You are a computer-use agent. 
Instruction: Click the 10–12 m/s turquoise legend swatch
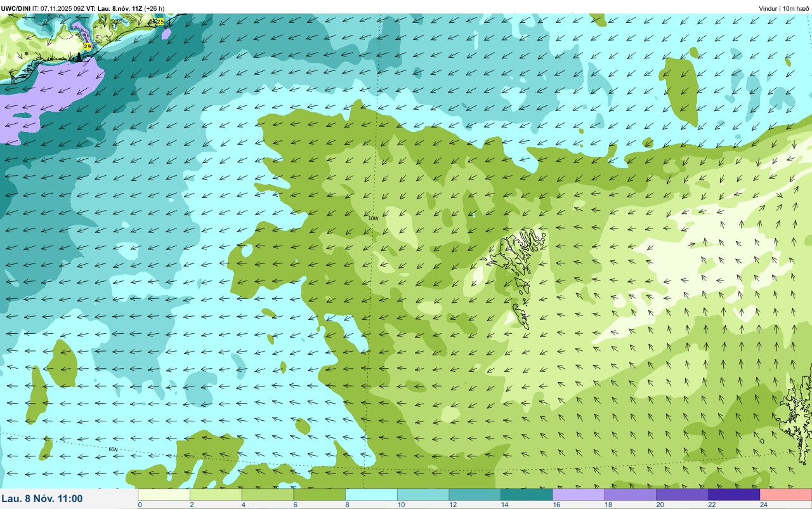coord(423,494)
